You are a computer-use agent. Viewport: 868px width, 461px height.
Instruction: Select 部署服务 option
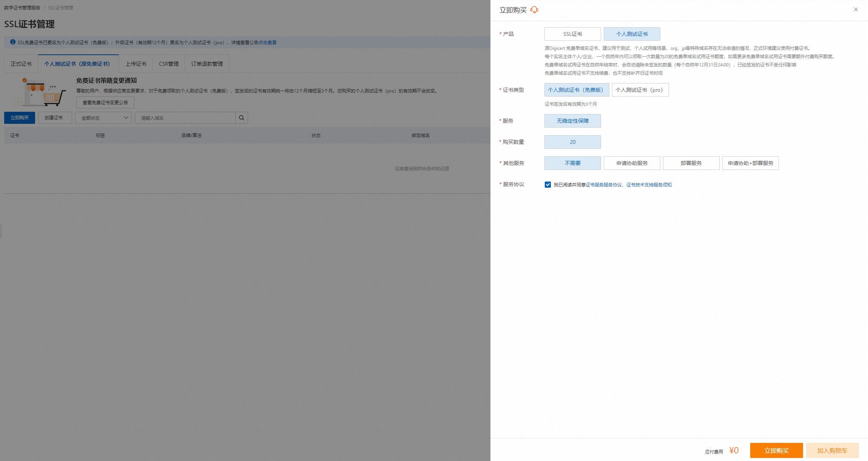tap(691, 163)
